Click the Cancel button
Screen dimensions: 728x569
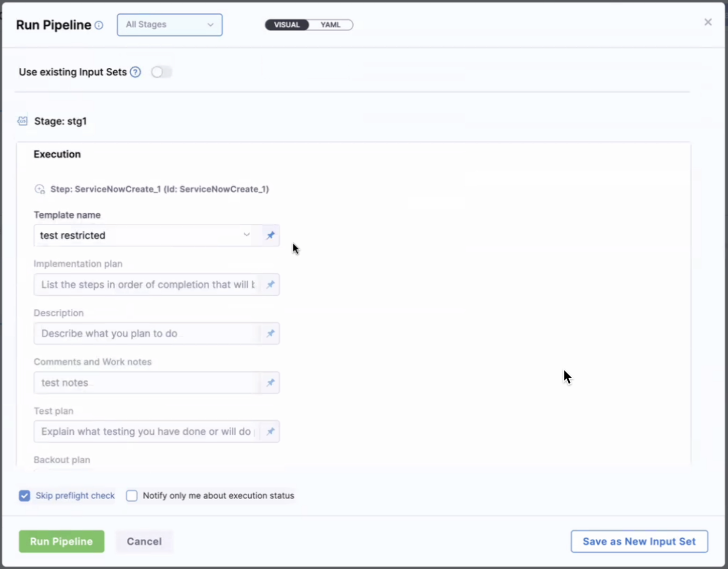pos(144,541)
